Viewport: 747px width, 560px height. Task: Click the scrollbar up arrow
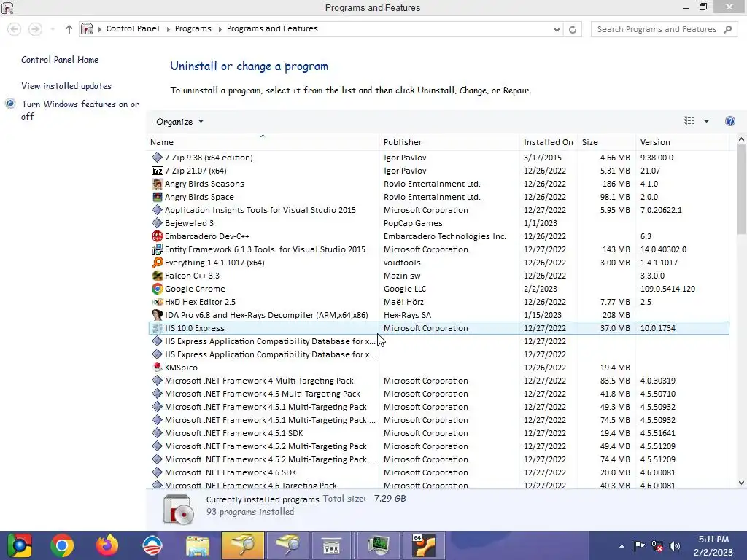pyautogui.click(x=741, y=139)
